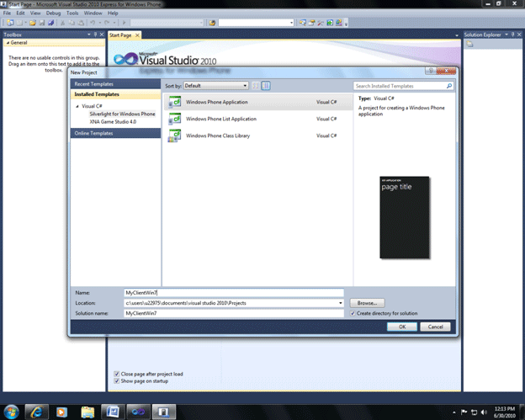The image size is (525, 420).
Task: Click the Find in Files toolbar icon
Action: (212, 23)
